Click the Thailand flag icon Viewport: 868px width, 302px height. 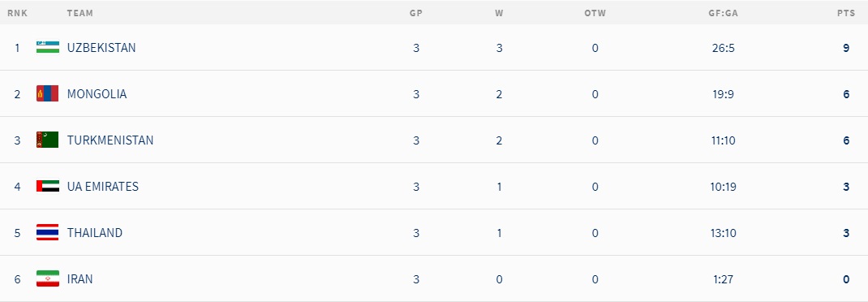click(48, 232)
